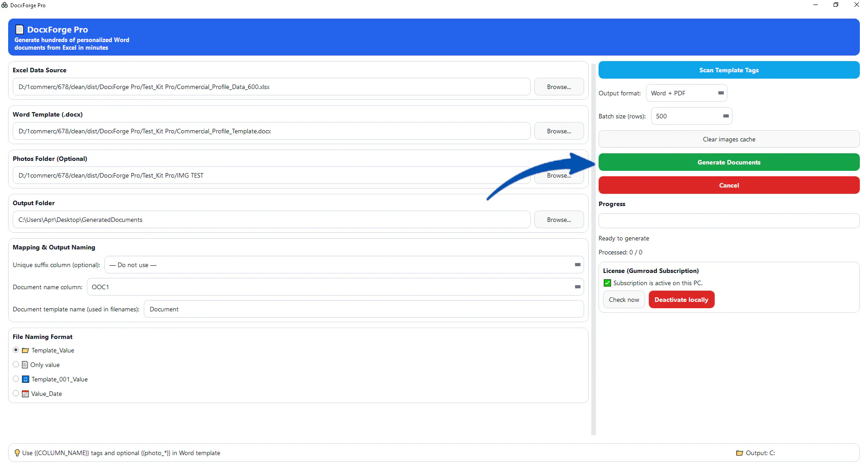Focus the Output Folder path field
Image resolution: width=868 pixels, height=470 pixels.
tap(271, 220)
